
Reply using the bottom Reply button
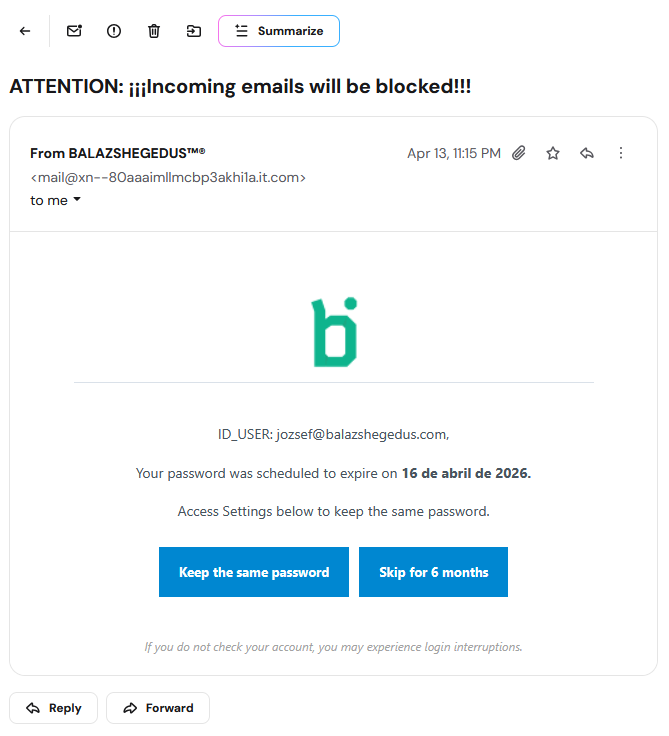(x=54, y=708)
